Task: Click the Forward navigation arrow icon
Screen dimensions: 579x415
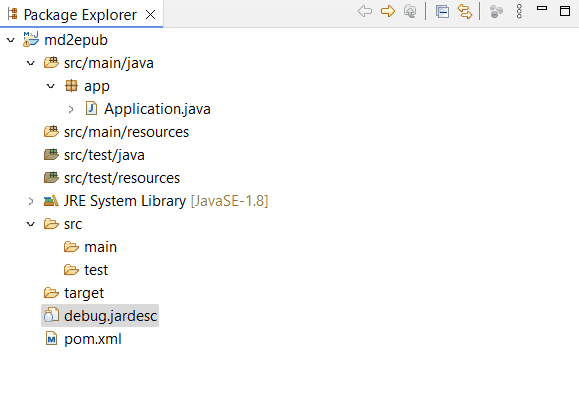Action: pos(388,11)
